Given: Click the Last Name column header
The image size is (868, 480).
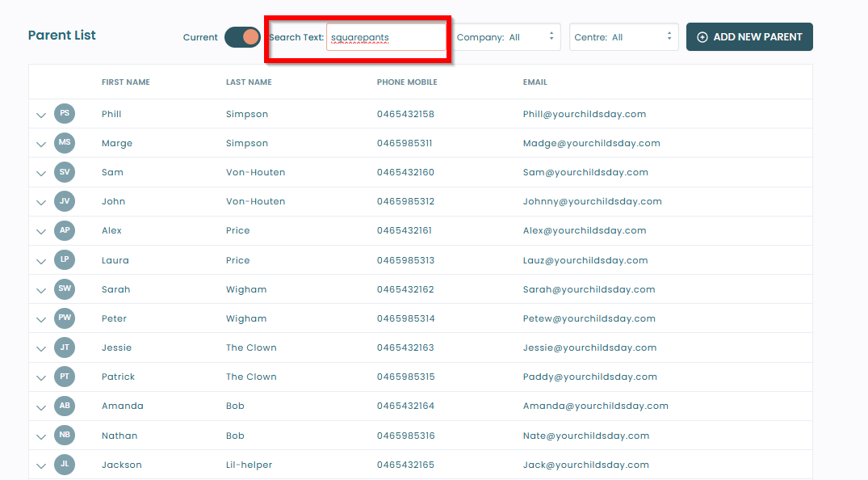Looking at the screenshot, I should tap(249, 82).
